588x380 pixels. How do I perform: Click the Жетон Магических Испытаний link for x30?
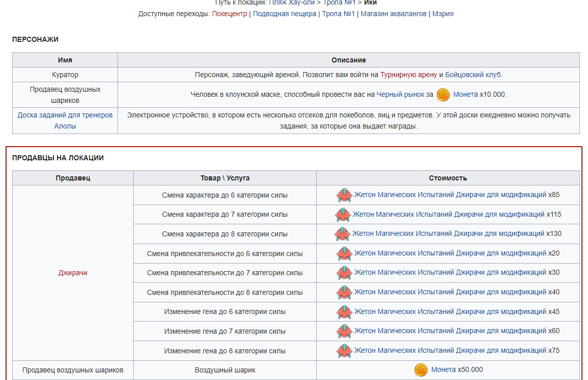450,273
